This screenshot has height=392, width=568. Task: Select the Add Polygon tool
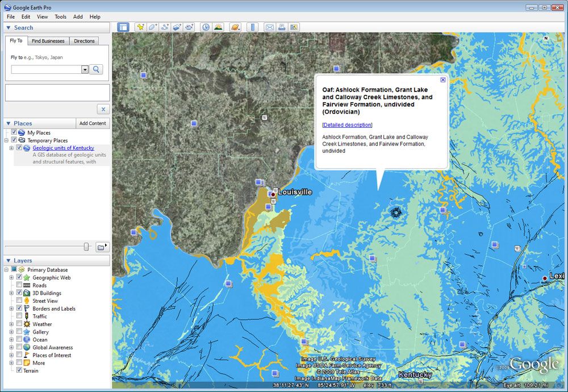tap(152, 27)
